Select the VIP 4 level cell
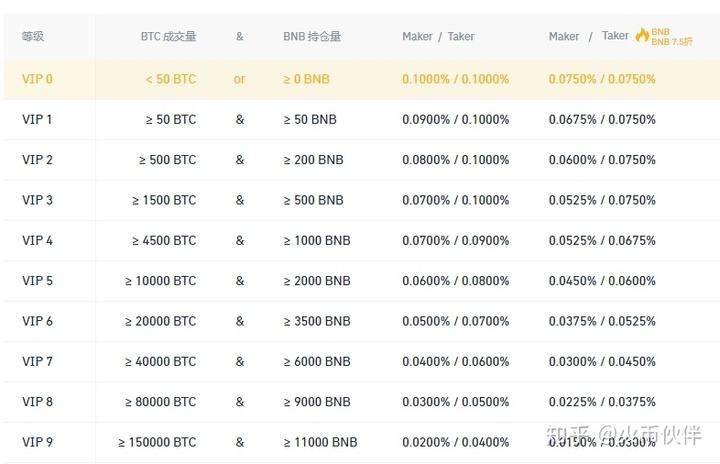Image resolution: width=720 pixels, height=464 pixels. point(37,241)
